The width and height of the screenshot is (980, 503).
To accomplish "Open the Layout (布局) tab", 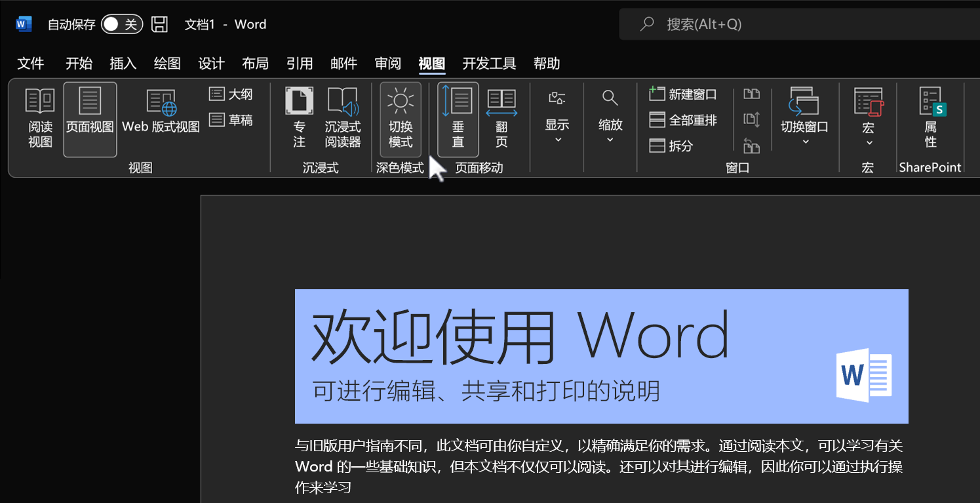I will (255, 64).
